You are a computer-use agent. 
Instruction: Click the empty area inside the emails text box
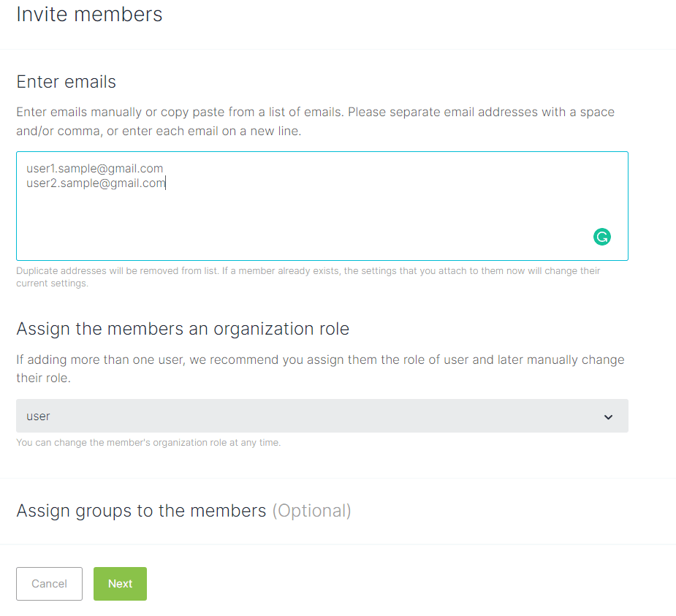(322, 219)
